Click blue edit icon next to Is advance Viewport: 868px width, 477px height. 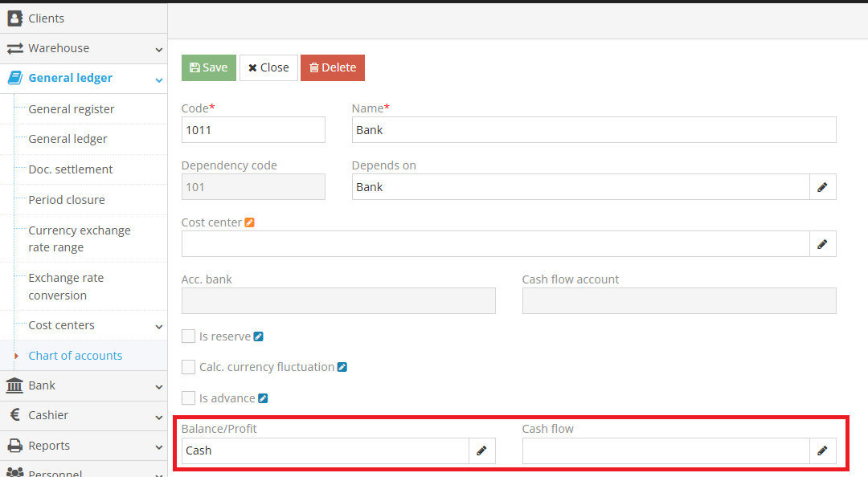262,398
